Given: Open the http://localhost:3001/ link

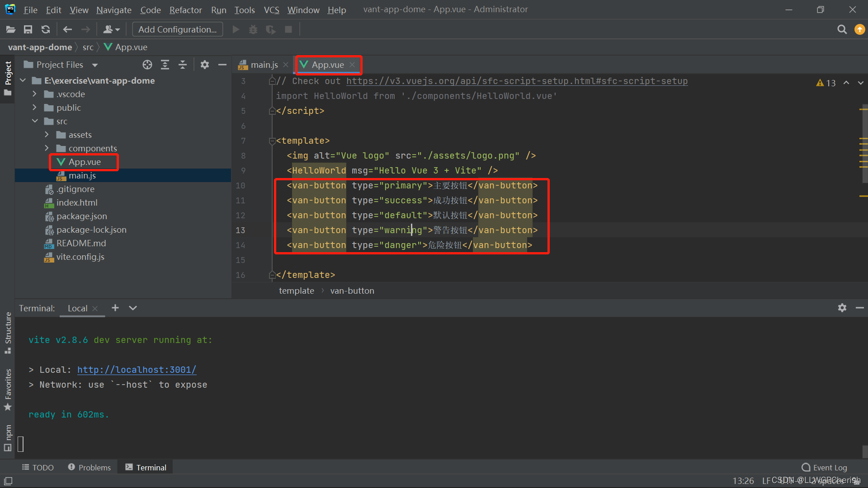Looking at the screenshot, I should point(137,370).
